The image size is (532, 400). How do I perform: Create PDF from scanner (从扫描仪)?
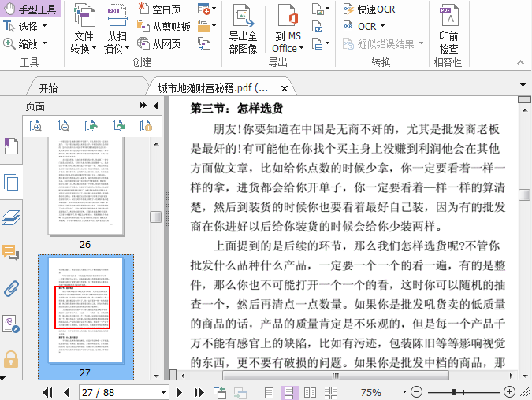pyautogui.click(x=117, y=28)
